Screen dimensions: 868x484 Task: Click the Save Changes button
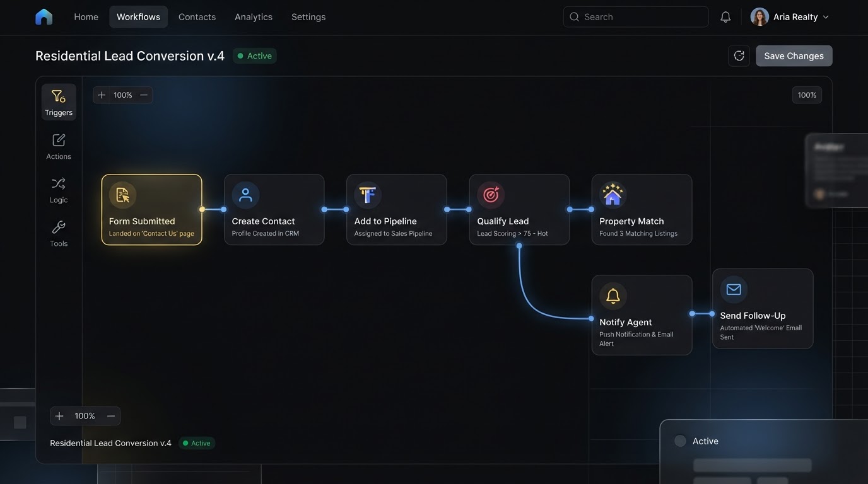[x=794, y=55]
